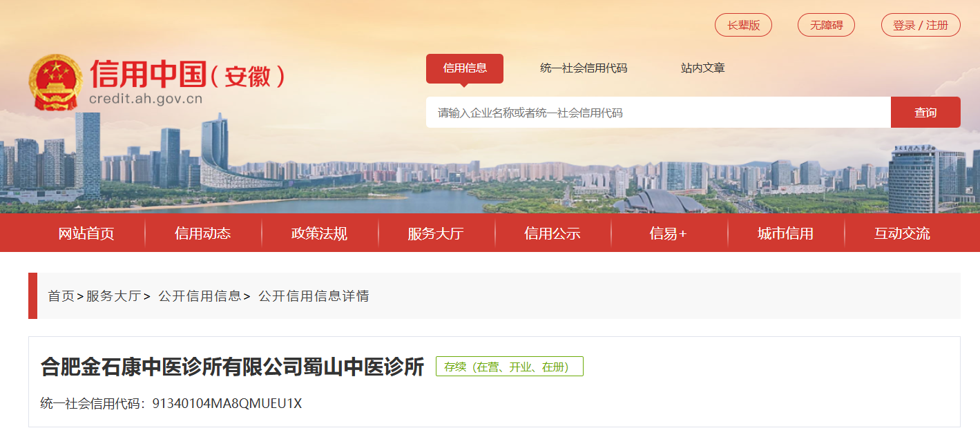Open 服务大厅 navigation menu
This screenshot has width=980, height=437.
point(436,233)
